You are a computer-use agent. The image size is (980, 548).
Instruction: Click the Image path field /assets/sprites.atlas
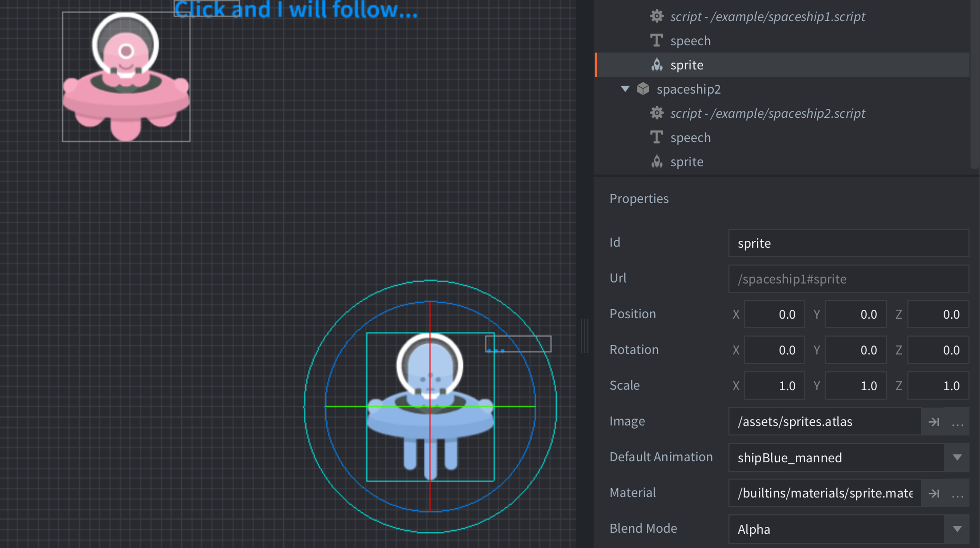pos(825,422)
